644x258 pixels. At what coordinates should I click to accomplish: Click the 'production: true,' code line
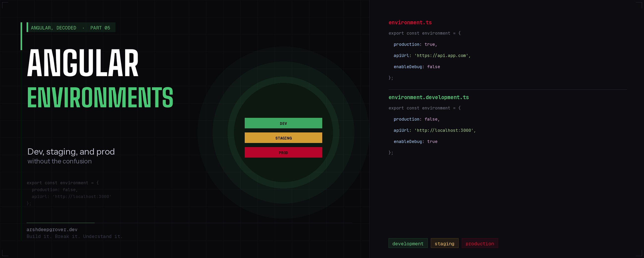click(x=415, y=44)
